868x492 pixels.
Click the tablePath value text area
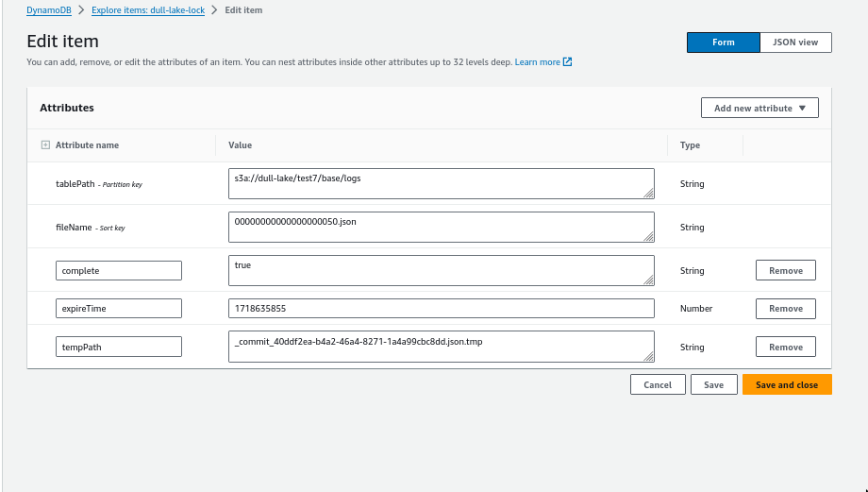441,183
